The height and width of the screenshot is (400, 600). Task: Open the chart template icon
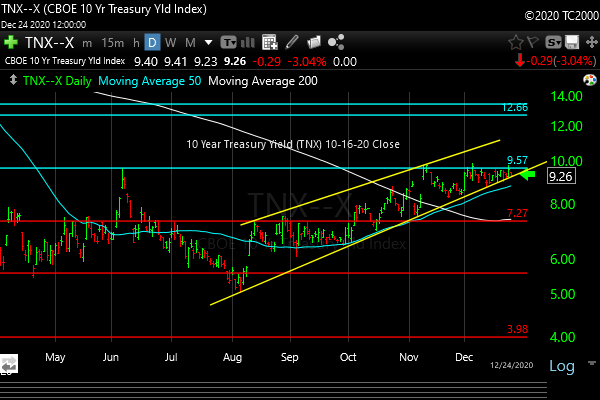(x=229, y=43)
